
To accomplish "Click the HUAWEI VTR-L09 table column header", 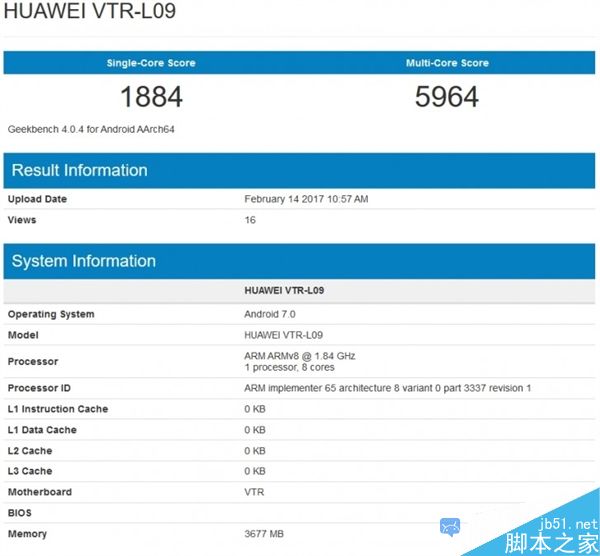I will (284, 290).
